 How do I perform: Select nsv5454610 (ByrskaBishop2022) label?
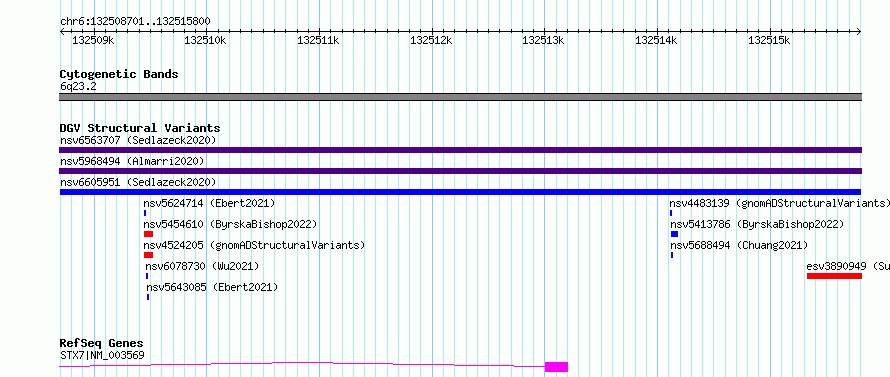(230, 224)
